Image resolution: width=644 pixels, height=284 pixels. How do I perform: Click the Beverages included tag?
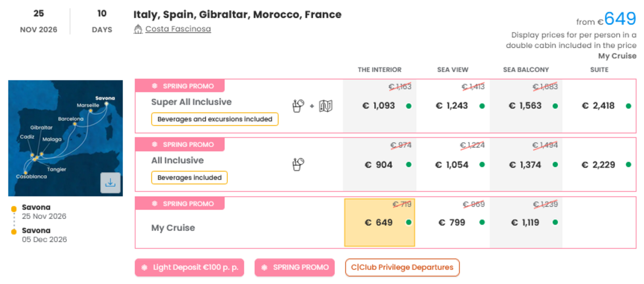coord(189,177)
